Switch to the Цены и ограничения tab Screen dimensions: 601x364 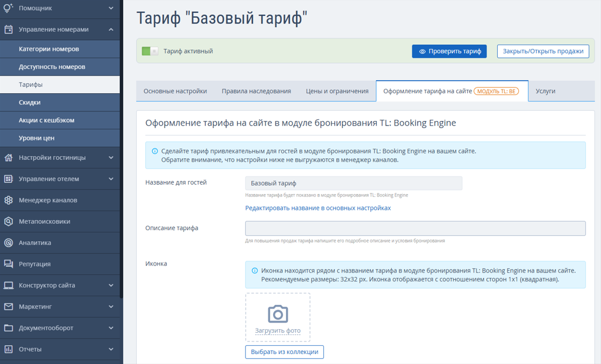point(337,91)
